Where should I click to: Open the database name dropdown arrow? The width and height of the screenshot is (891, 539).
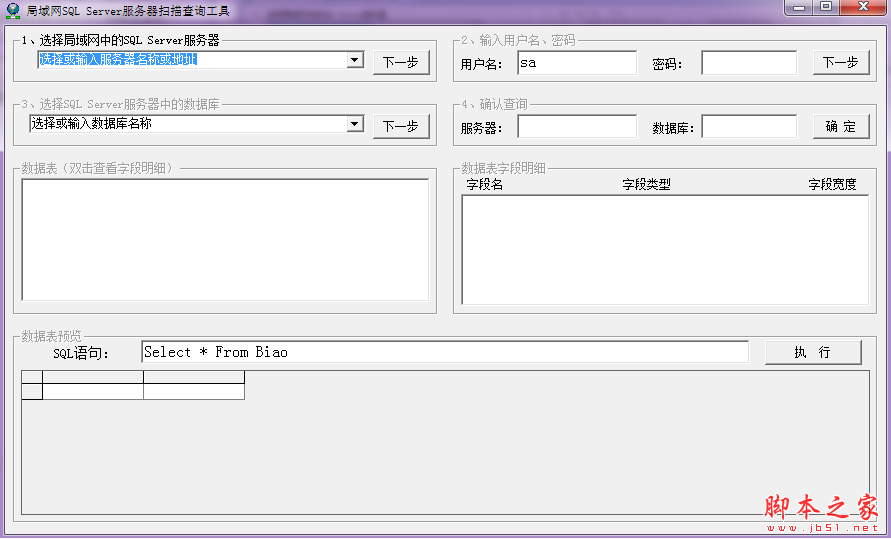pos(355,124)
